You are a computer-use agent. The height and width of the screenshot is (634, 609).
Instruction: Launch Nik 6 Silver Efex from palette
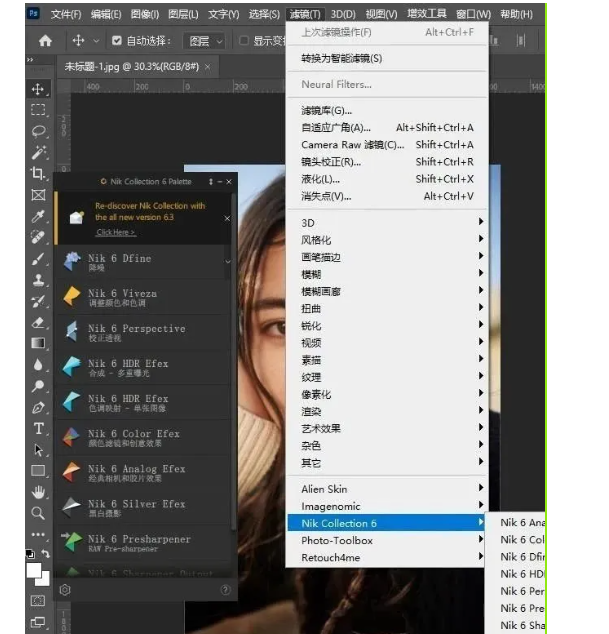[144, 508]
